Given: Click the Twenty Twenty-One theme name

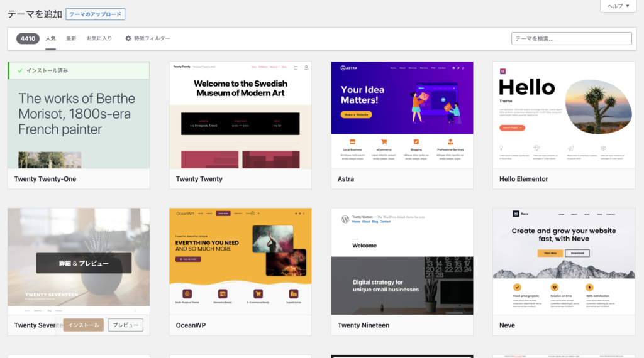Looking at the screenshot, I should pos(45,179).
